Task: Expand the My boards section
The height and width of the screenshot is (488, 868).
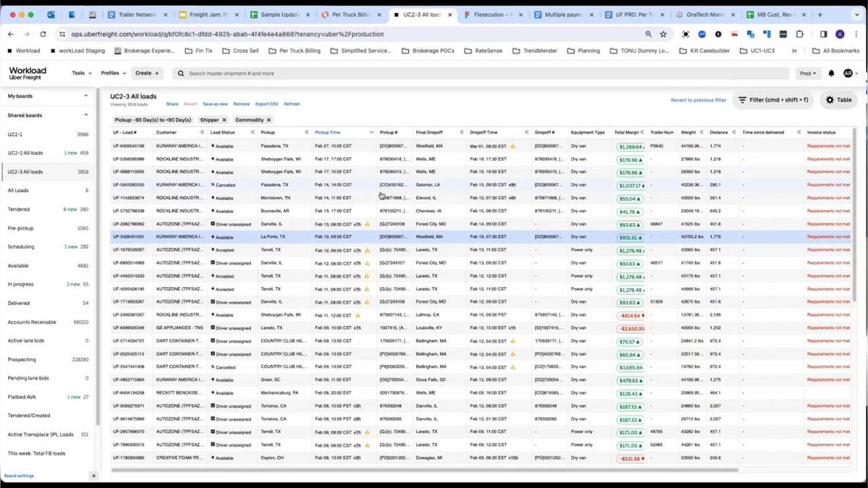Action: [86, 96]
